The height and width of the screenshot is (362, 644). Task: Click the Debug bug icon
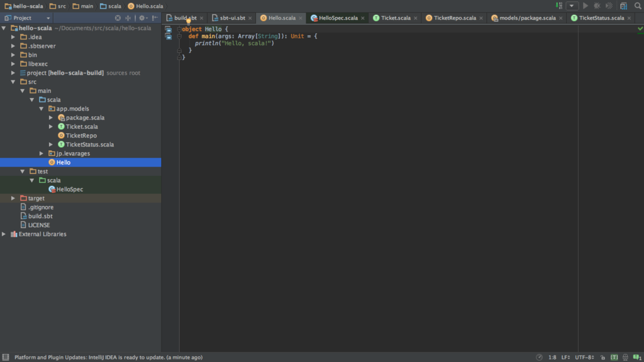tap(597, 6)
